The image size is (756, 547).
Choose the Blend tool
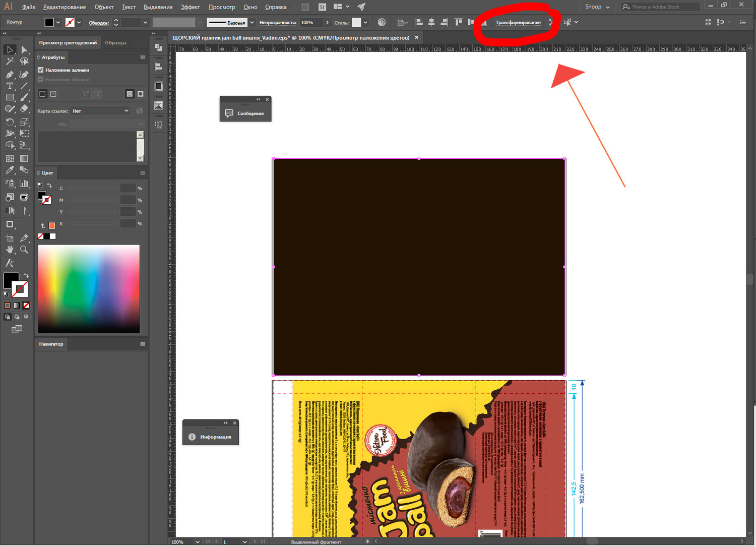click(24, 170)
